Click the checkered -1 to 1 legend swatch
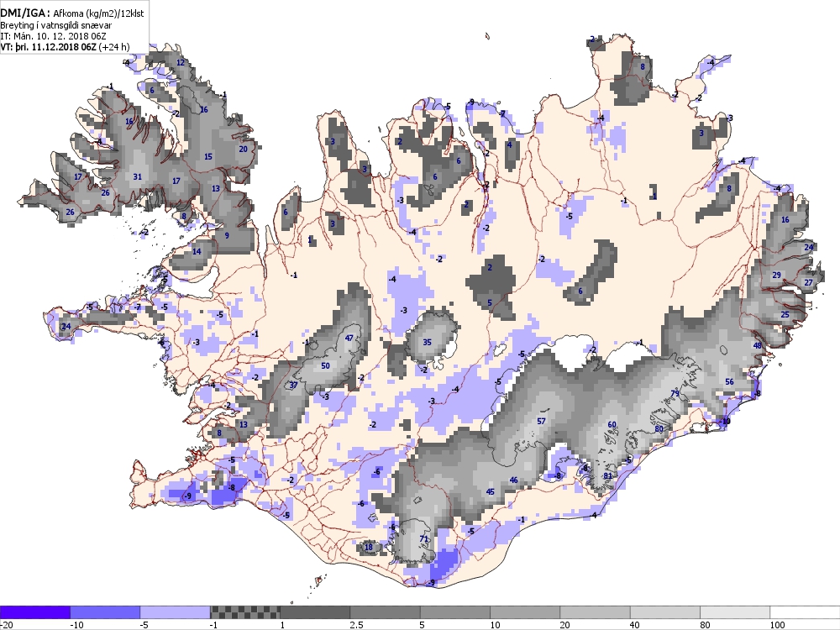Image resolution: width=840 pixels, height=630 pixels. (x=244, y=612)
